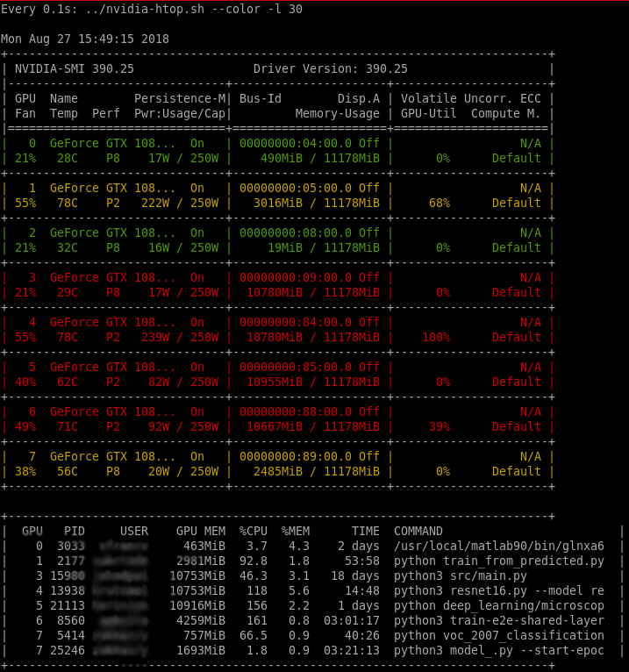The height and width of the screenshot is (672, 629).
Task: Click the 'GPU-Util' column header
Action: [x=428, y=113]
